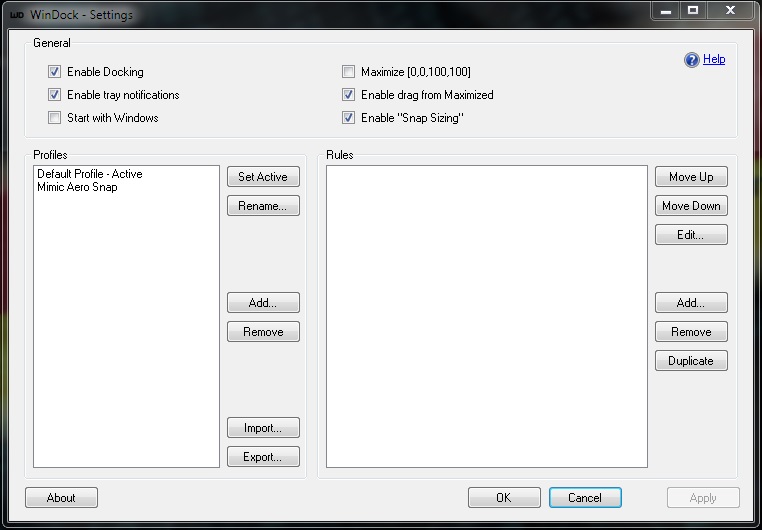This screenshot has height=530, width=762.
Task: Import a profile with Import... button
Action: click(263, 428)
